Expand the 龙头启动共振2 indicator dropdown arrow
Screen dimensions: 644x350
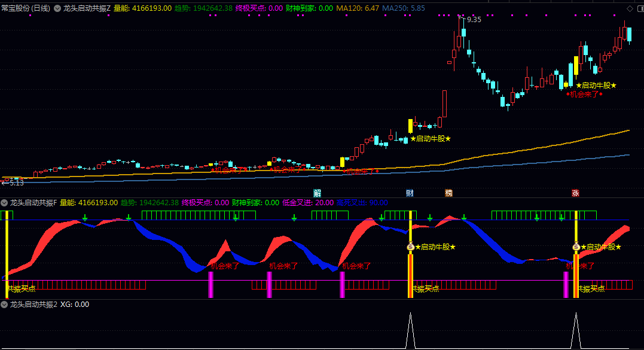point(4,305)
